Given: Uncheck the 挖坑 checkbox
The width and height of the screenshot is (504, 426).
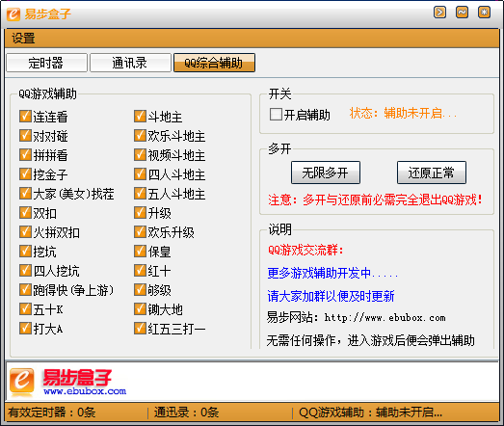Looking at the screenshot, I should tap(25, 252).
